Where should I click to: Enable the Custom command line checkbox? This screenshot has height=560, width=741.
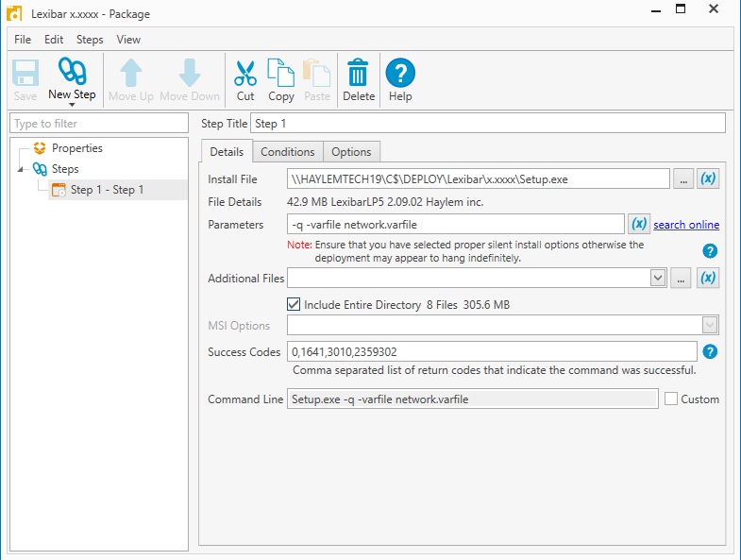pos(671,399)
